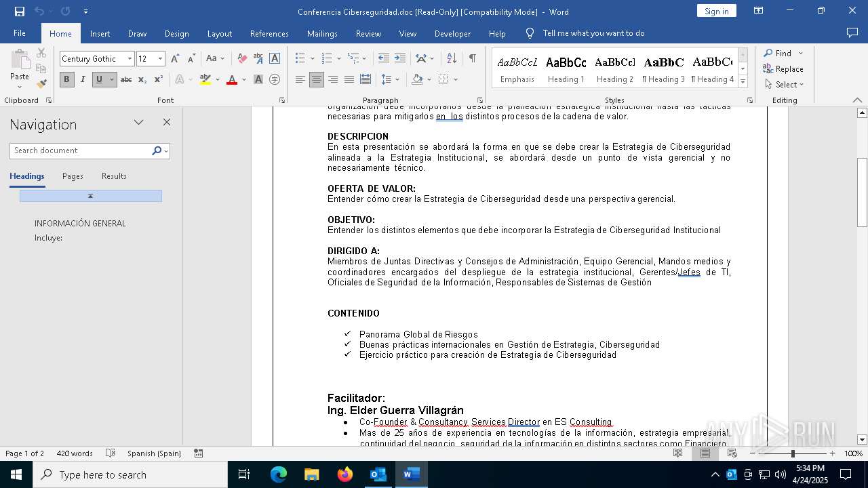The width and height of the screenshot is (868, 488).
Task: Click the character border icon
Action: click(275, 59)
